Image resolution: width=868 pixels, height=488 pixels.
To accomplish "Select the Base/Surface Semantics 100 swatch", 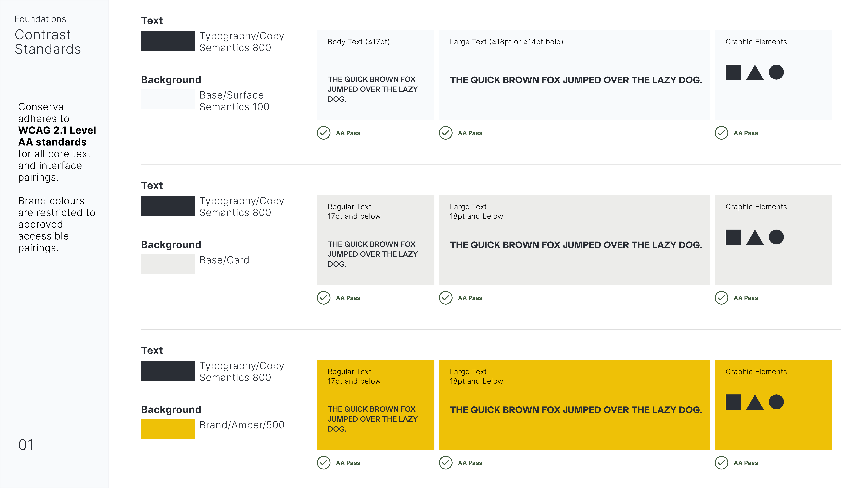I will [x=167, y=99].
